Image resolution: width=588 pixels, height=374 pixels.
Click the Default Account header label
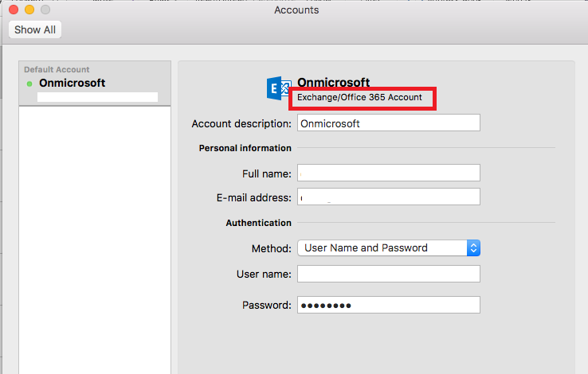(57, 70)
